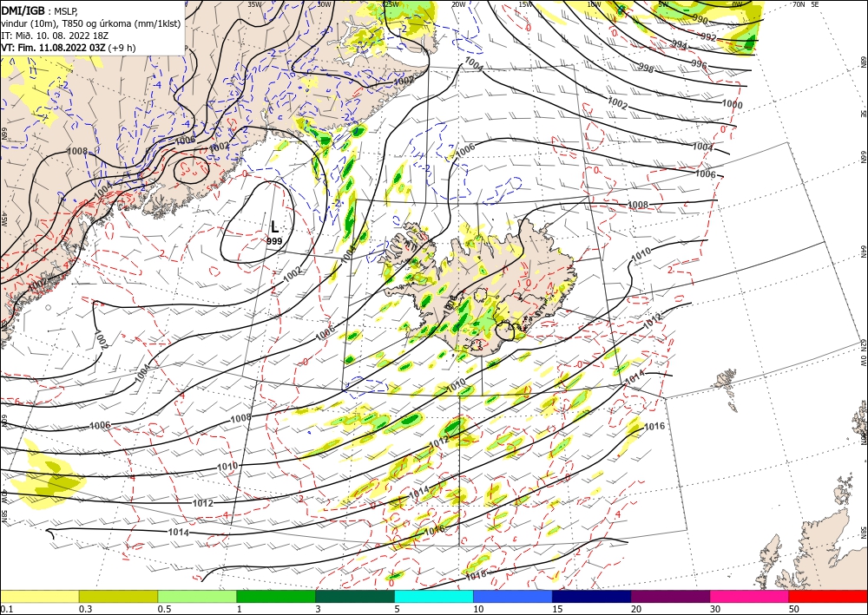Click the yellow 0.1–0.3 mm legend swatch
This screenshot has width=868, height=615.
pyautogui.click(x=39, y=596)
